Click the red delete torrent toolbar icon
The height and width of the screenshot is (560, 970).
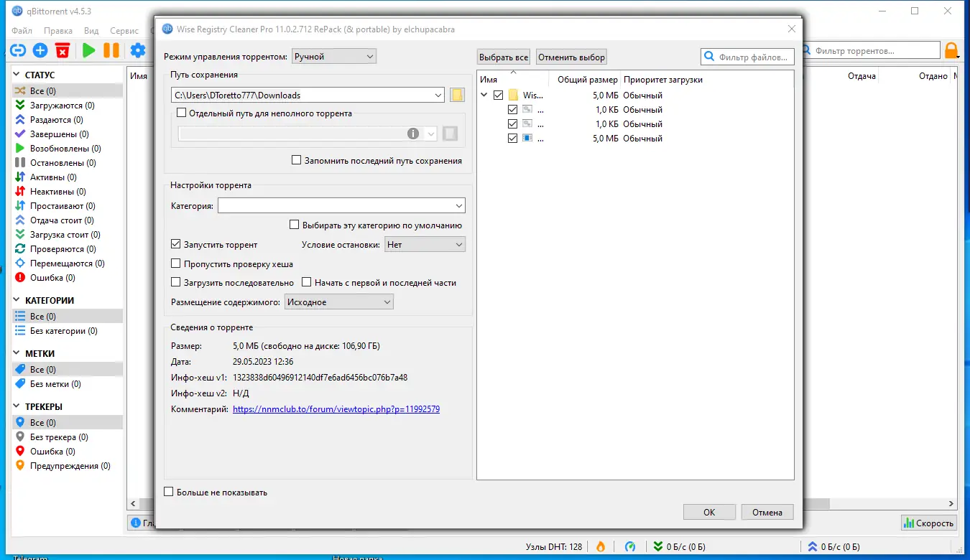(63, 50)
